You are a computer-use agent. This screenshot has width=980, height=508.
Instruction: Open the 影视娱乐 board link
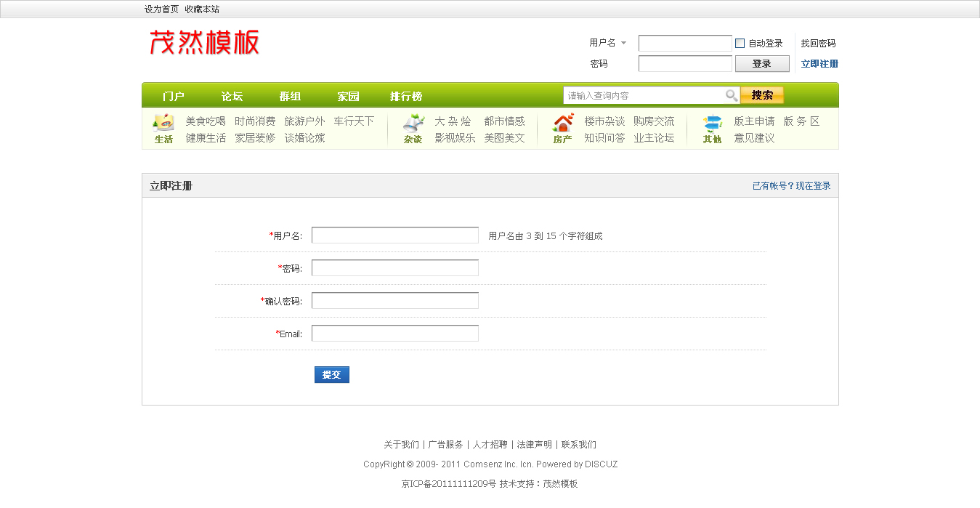(x=455, y=138)
